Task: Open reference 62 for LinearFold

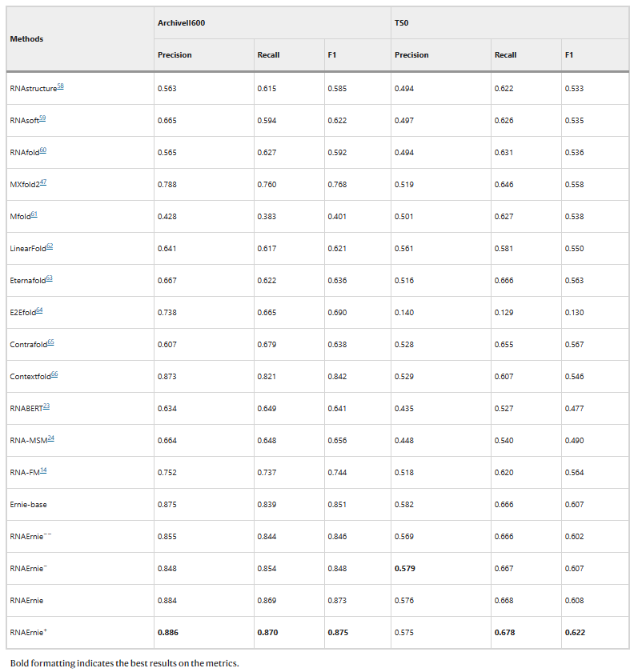Action: coord(50,246)
